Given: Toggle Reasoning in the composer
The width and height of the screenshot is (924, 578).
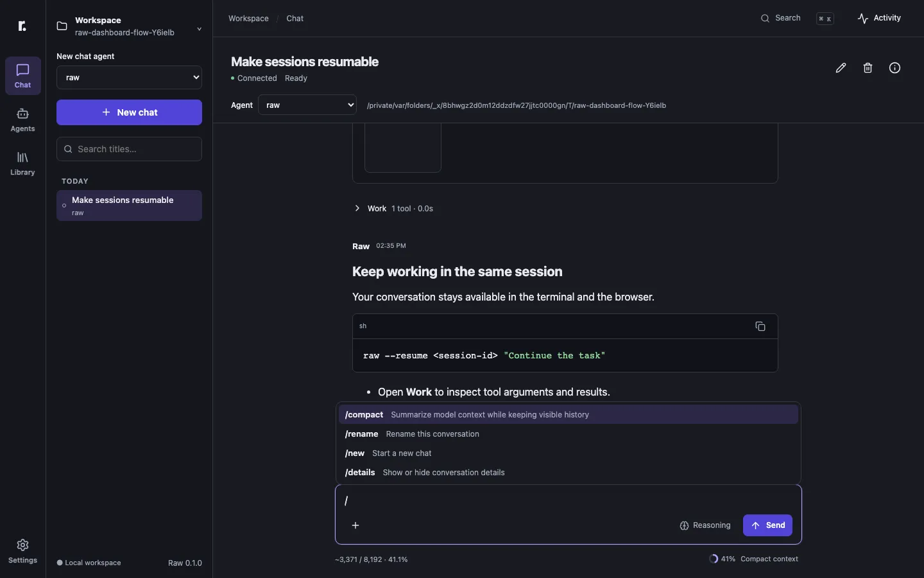Looking at the screenshot, I should [x=705, y=525].
